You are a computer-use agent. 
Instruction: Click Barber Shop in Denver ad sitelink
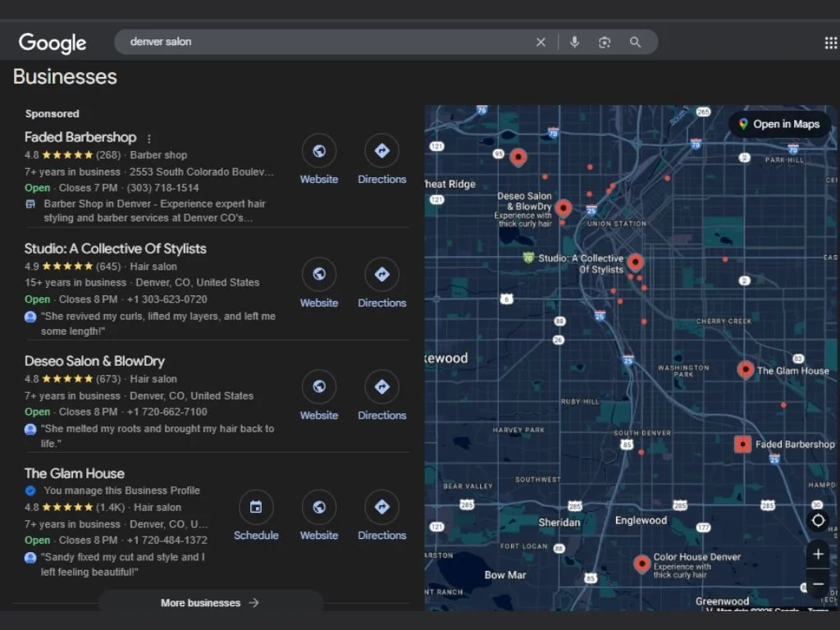pos(154,211)
